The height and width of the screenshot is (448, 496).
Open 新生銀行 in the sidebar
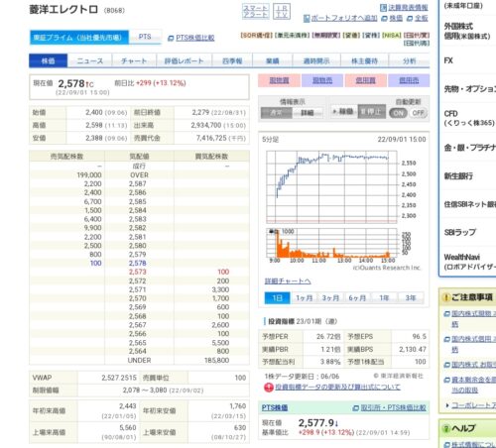click(458, 176)
